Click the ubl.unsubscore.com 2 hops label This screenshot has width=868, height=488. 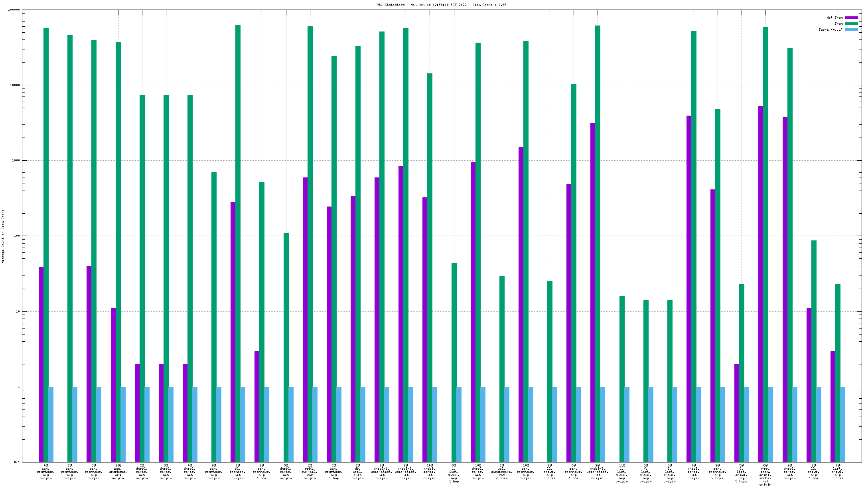point(502,472)
